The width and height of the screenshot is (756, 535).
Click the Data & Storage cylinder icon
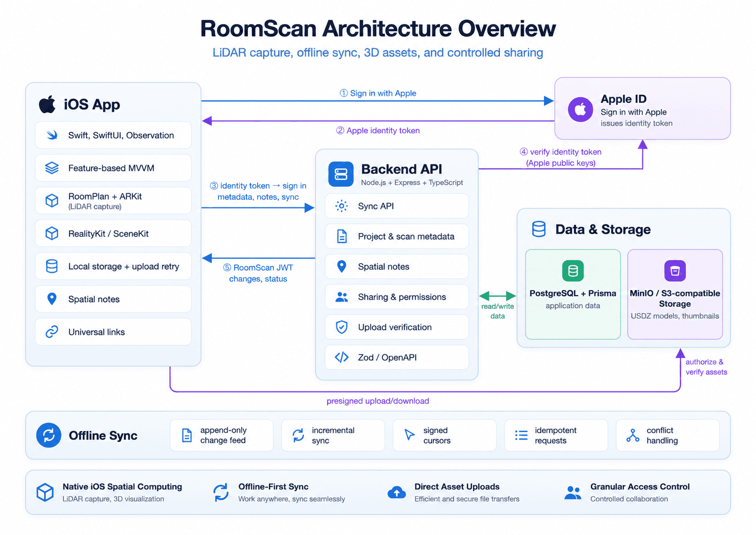[x=539, y=229]
